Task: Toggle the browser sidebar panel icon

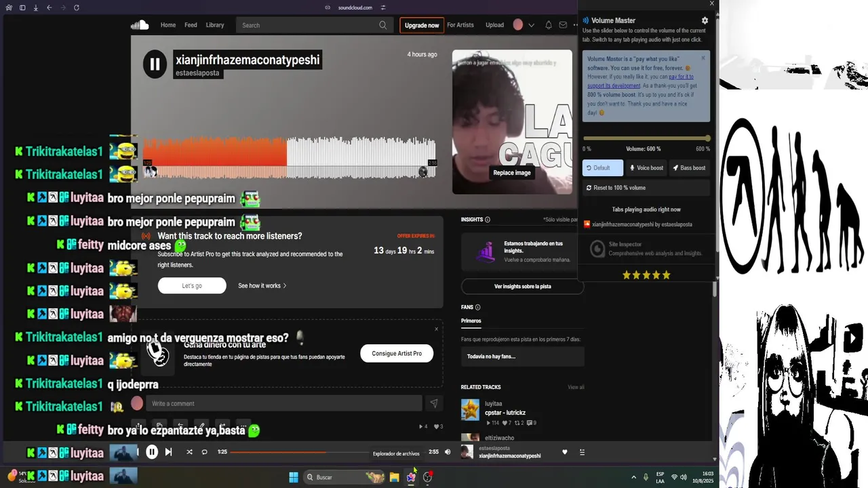Action: coord(22,7)
